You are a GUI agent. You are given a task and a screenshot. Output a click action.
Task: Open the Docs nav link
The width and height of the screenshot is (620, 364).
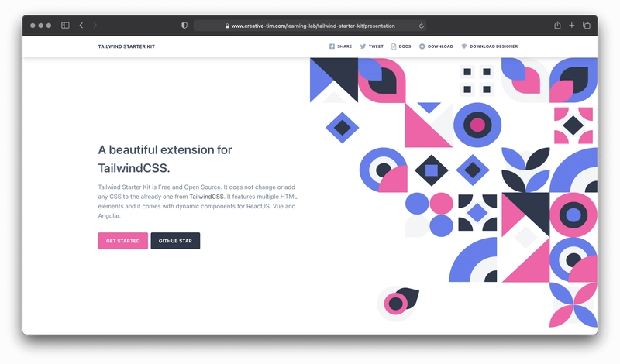[x=405, y=46]
